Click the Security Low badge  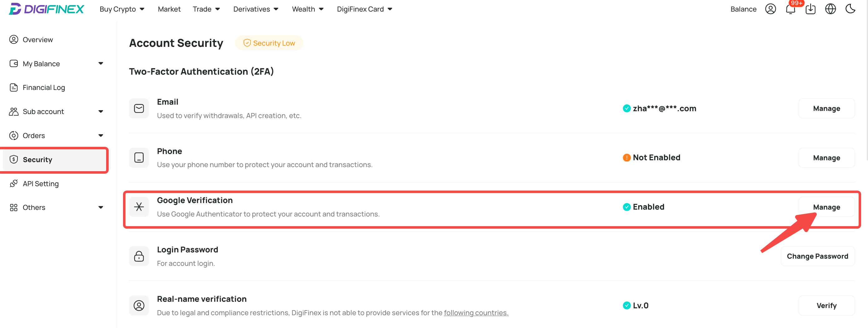(269, 43)
